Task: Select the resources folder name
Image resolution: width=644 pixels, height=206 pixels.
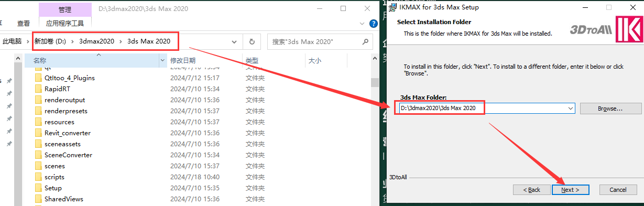Action: click(x=59, y=122)
